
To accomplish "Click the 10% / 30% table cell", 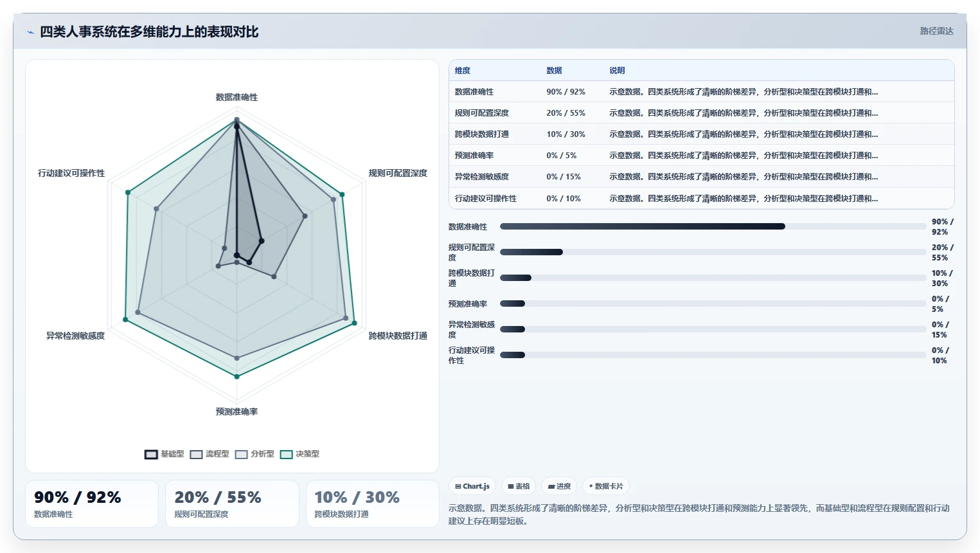I will tap(566, 134).
